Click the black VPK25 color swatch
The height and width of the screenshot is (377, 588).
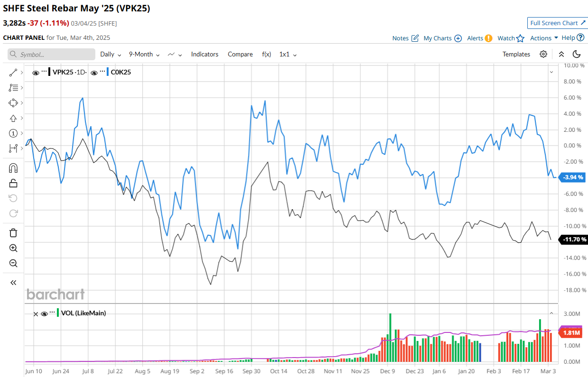pos(49,72)
